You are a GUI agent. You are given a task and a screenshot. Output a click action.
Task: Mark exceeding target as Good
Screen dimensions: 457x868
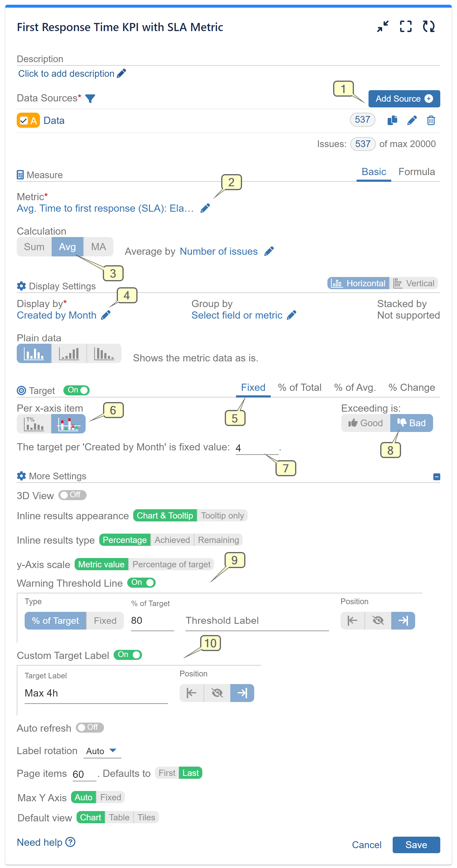pyautogui.click(x=365, y=423)
